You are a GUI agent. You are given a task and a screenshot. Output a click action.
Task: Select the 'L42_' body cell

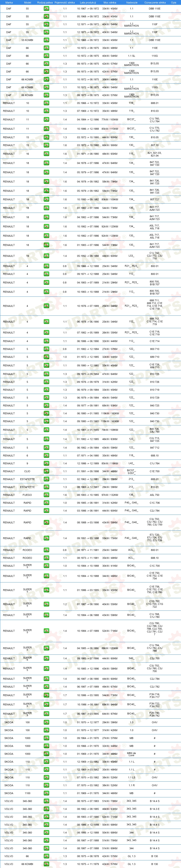[131, 463]
